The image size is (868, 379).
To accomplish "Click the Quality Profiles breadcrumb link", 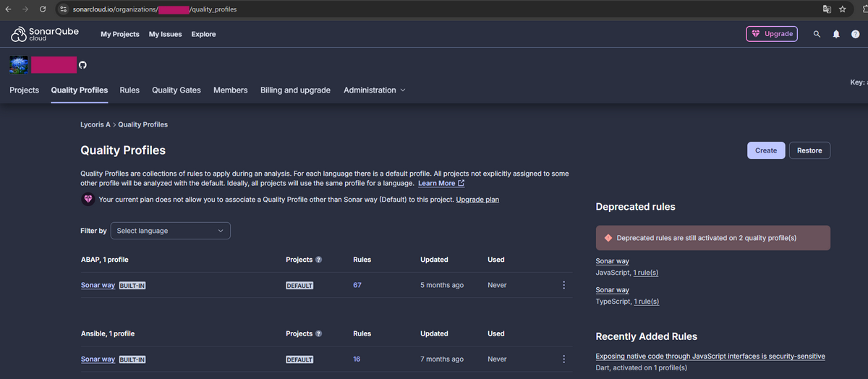I will (142, 124).
